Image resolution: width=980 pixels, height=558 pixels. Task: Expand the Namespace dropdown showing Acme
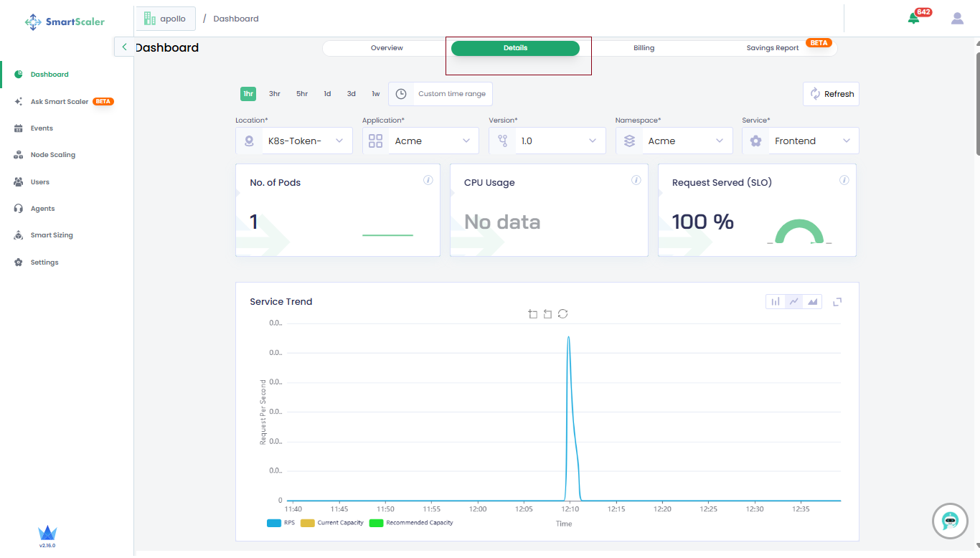tap(674, 141)
